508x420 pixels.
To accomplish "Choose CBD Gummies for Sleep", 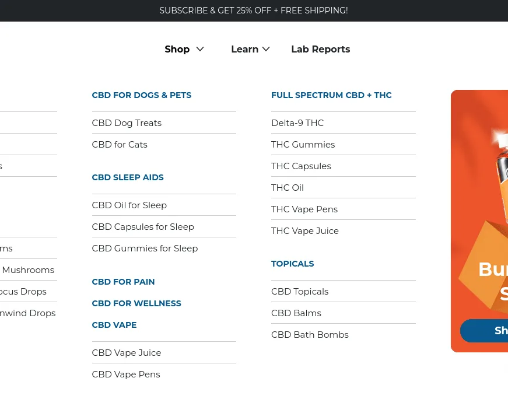I will click(145, 249).
